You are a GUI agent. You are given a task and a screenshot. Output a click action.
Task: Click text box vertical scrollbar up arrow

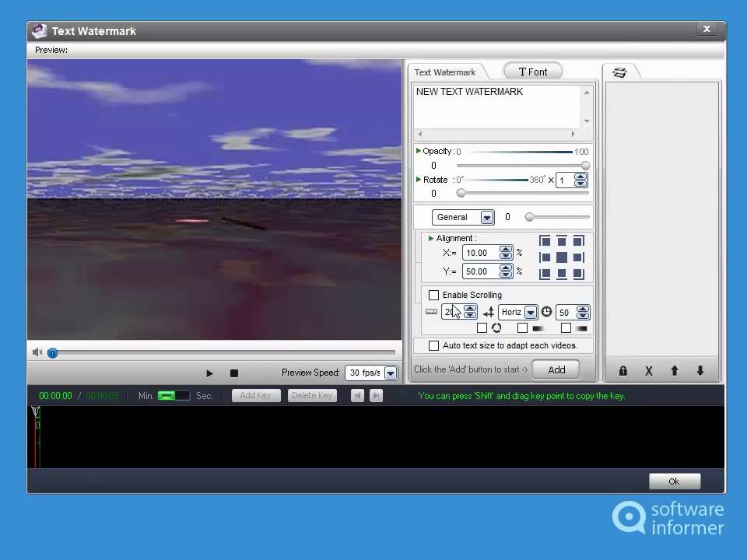[x=587, y=93]
